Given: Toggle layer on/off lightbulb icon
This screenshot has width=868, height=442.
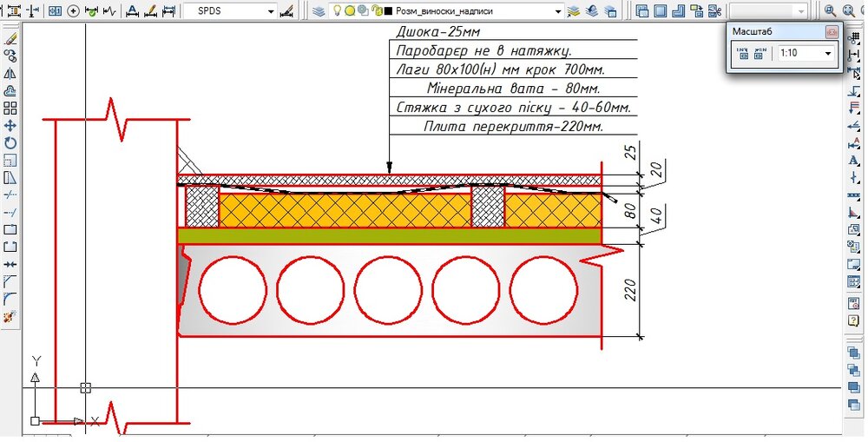Looking at the screenshot, I should (x=338, y=11).
